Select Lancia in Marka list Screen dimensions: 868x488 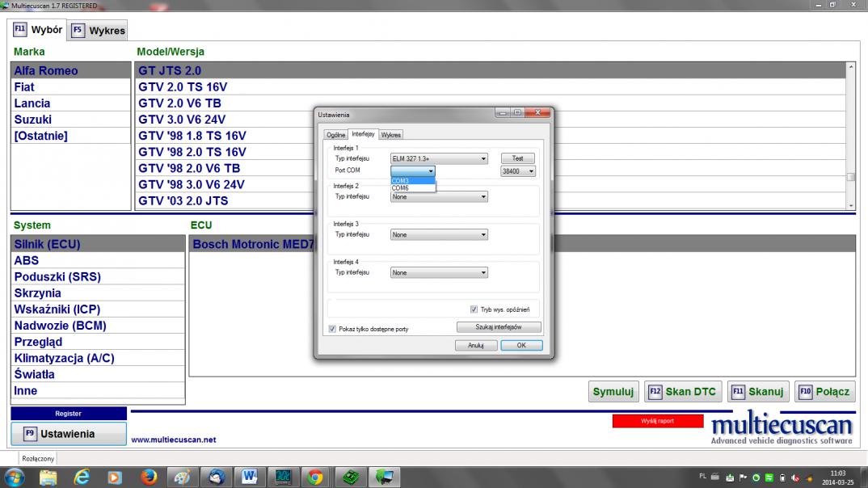click(x=71, y=103)
